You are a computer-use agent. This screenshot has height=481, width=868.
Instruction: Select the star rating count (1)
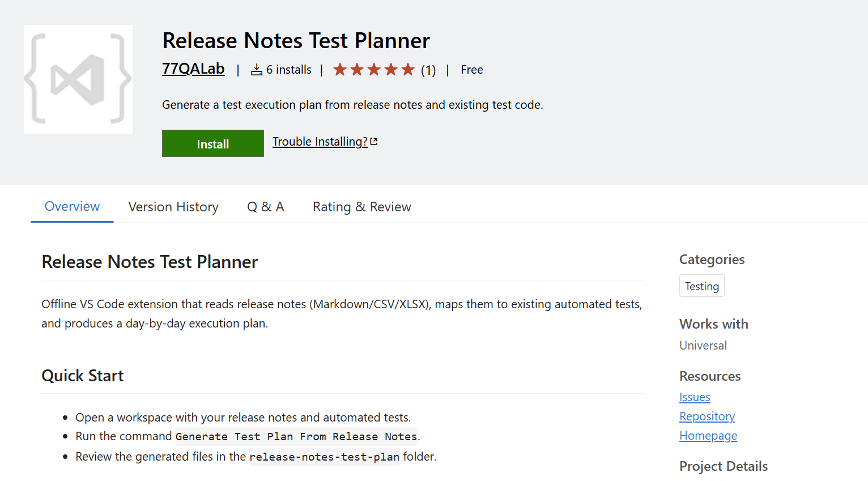[428, 69]
